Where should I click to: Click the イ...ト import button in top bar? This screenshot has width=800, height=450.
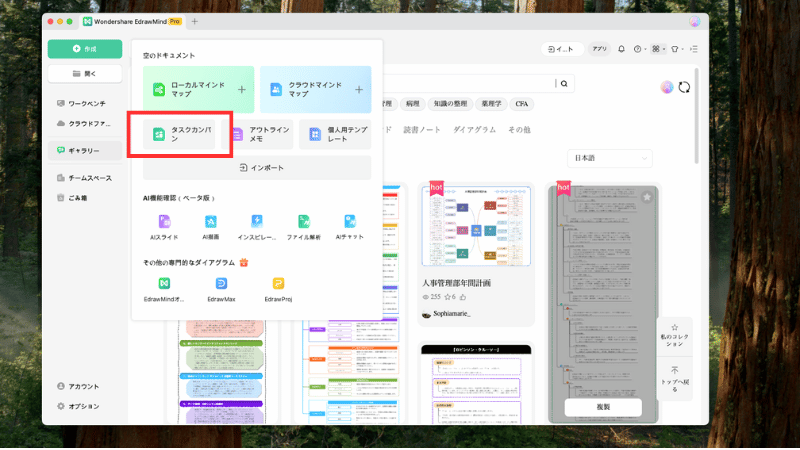(x=562, y=49)
